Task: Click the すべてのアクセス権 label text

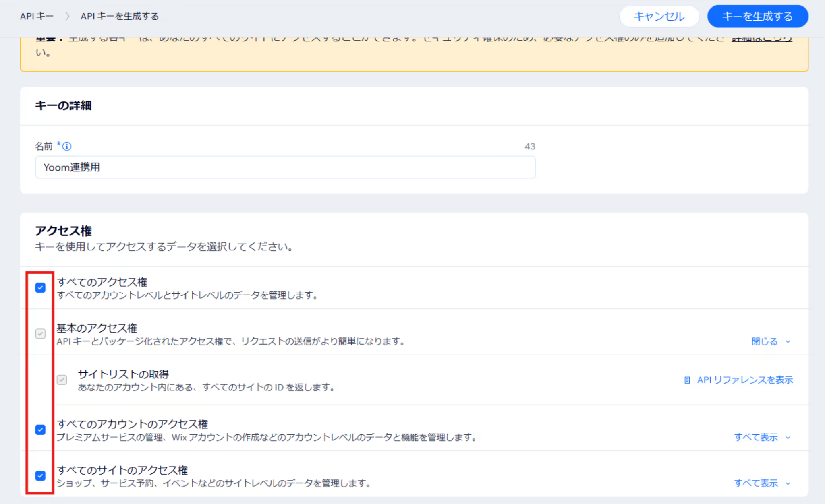Action: click(102, 282)
